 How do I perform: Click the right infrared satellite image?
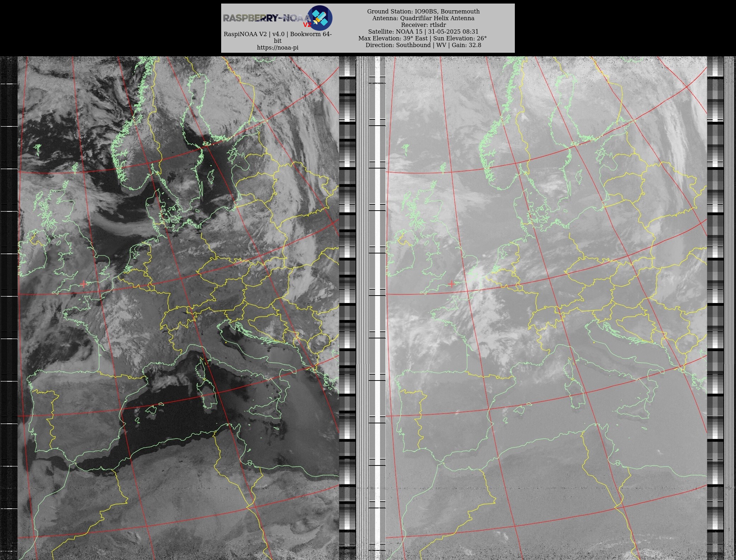(x=546, y=308)
